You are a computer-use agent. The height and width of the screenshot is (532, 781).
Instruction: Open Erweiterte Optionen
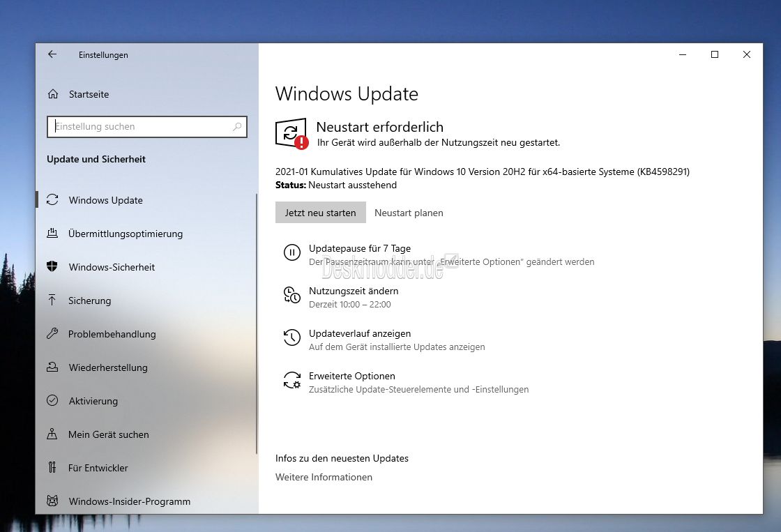point(351,376)
